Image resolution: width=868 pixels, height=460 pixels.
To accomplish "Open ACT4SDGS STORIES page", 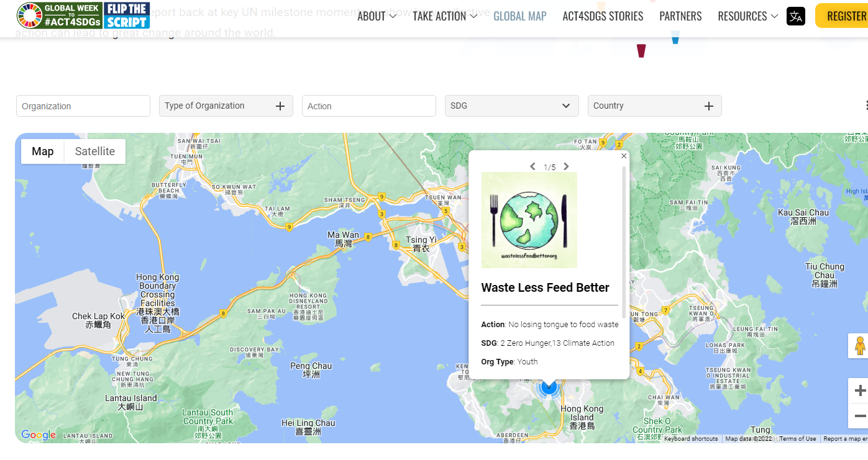I will [603, 17].
